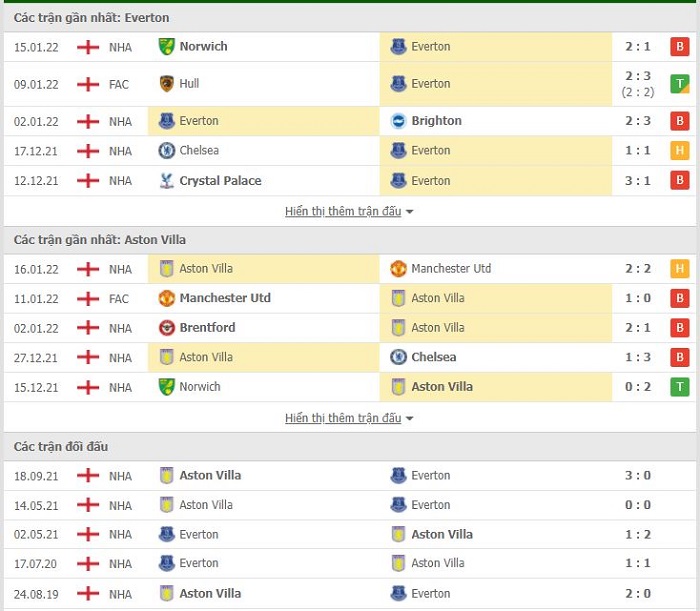The height and width of the screenshot is (611, 700).
Task: Expand more Everton matches with Hiển thị thêm
Action: 343,211
